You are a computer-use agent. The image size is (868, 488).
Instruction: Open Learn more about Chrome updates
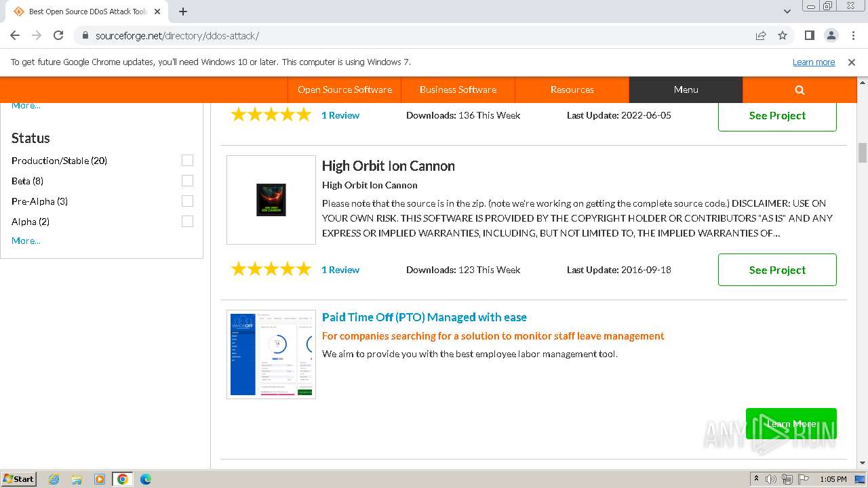coord(814,62)
